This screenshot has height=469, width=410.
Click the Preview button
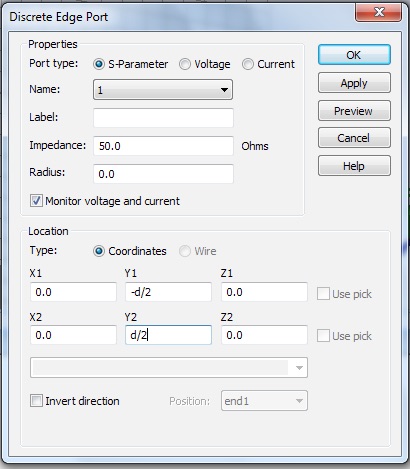(354, 111)
